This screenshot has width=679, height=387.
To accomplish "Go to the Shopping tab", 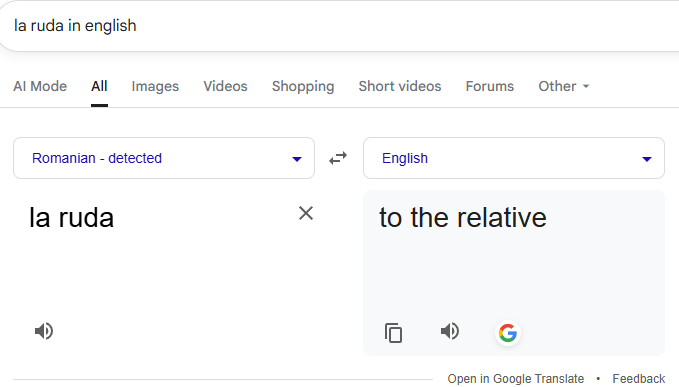I will pyautogui.click(x=303, y=86).
